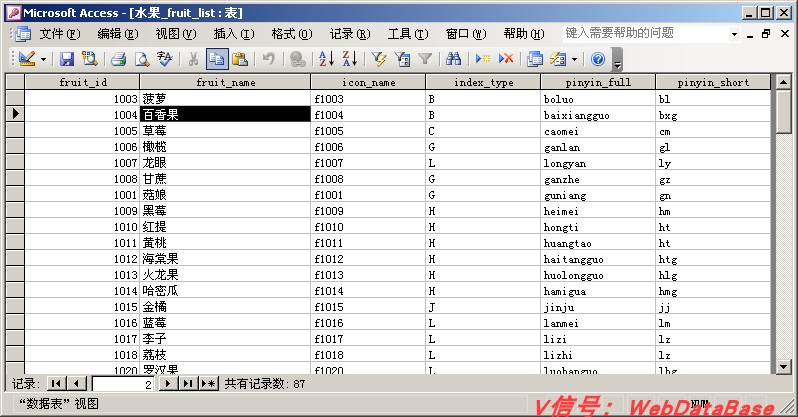Click the 草莓 fruit_name cell
This screenshot has width=798, height=417.
pyautogui.click(x=225, y=130)
